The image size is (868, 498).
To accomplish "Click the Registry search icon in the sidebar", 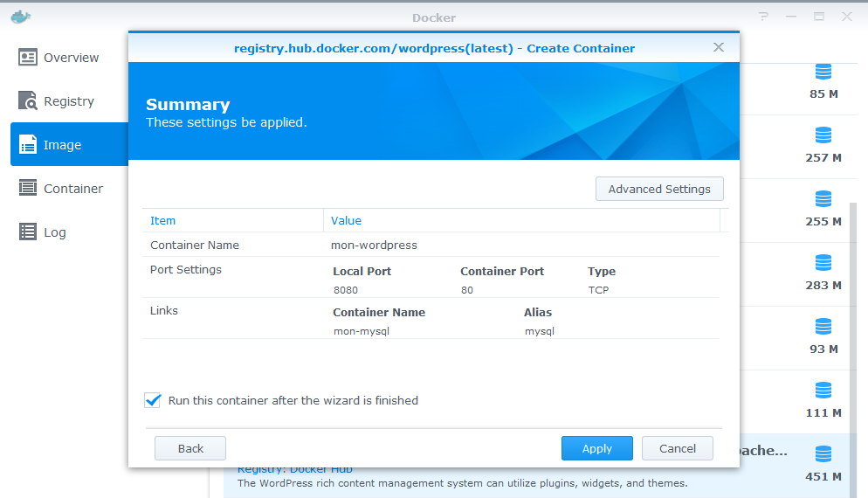I will (x=28, y=101).
